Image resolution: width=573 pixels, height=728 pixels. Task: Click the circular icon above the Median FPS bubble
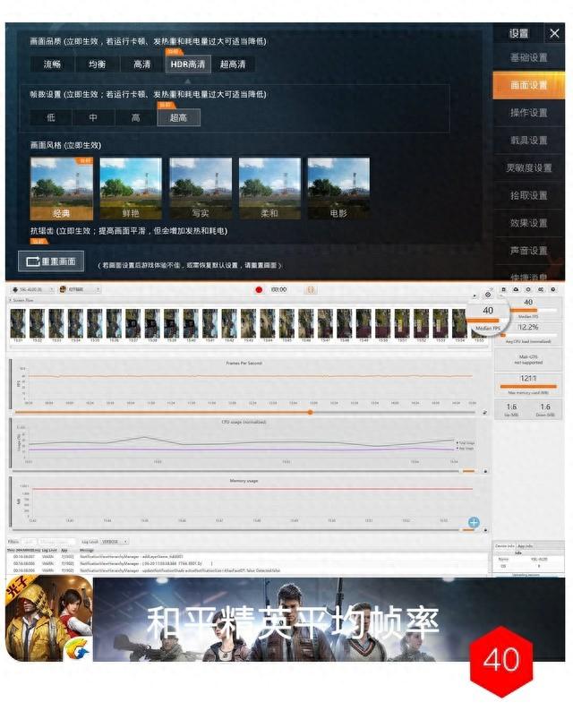pos(488,295)
